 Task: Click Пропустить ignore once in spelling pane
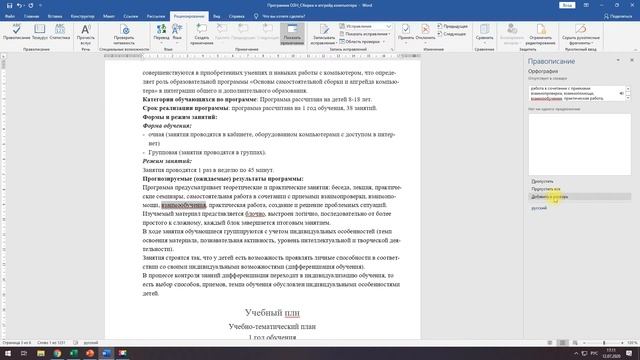pyautogui.click(x=542, y=181)
